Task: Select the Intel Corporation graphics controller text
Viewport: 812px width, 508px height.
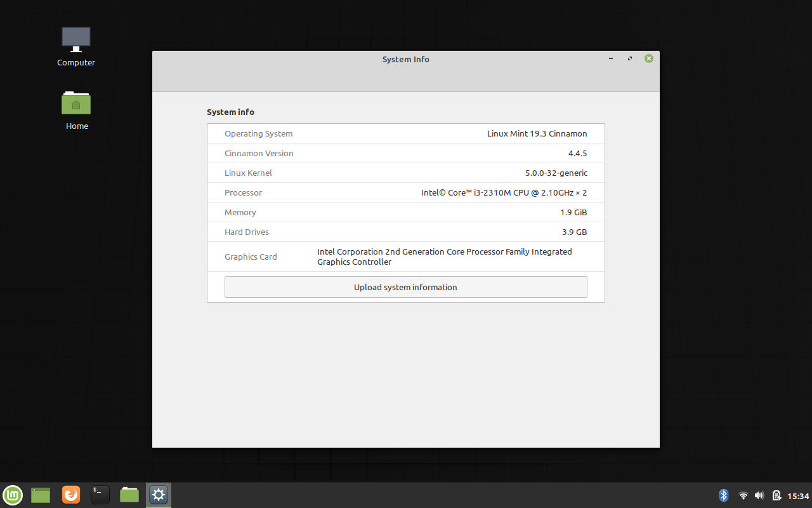Action: pos(445,257)
